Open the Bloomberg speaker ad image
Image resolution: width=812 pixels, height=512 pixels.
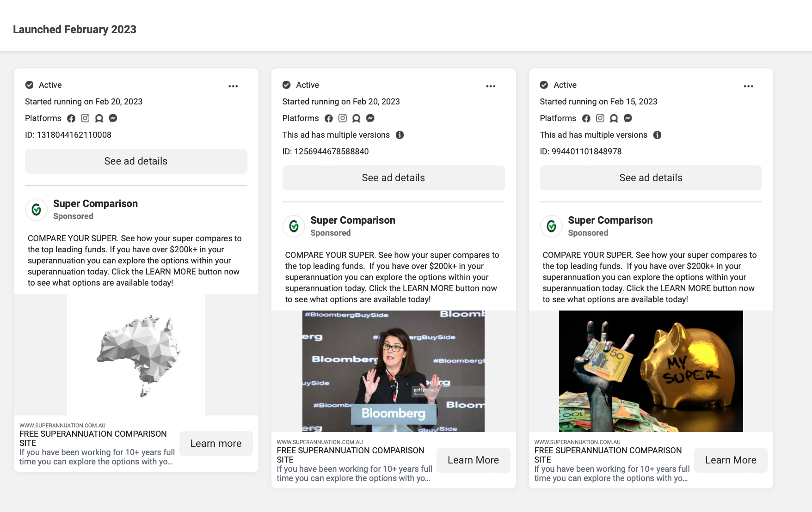pyautogui.click(x=393, y=371)
